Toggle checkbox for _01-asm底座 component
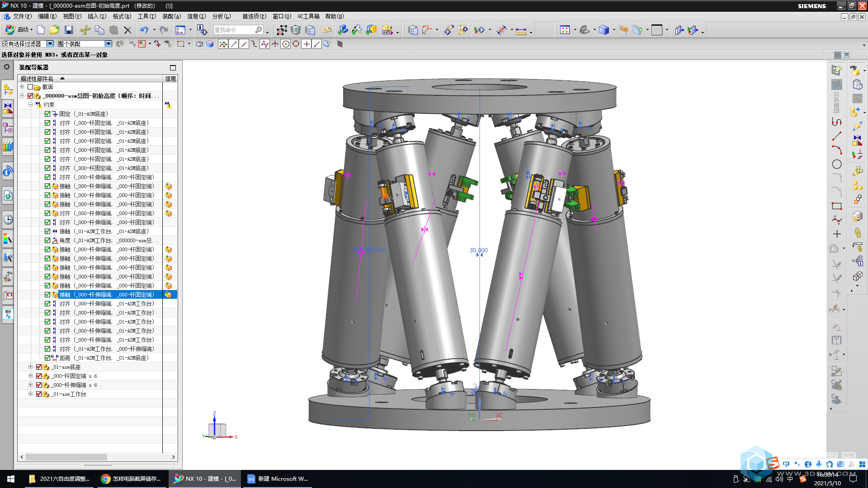The image size is (868, 488). (x=39, y=367)
